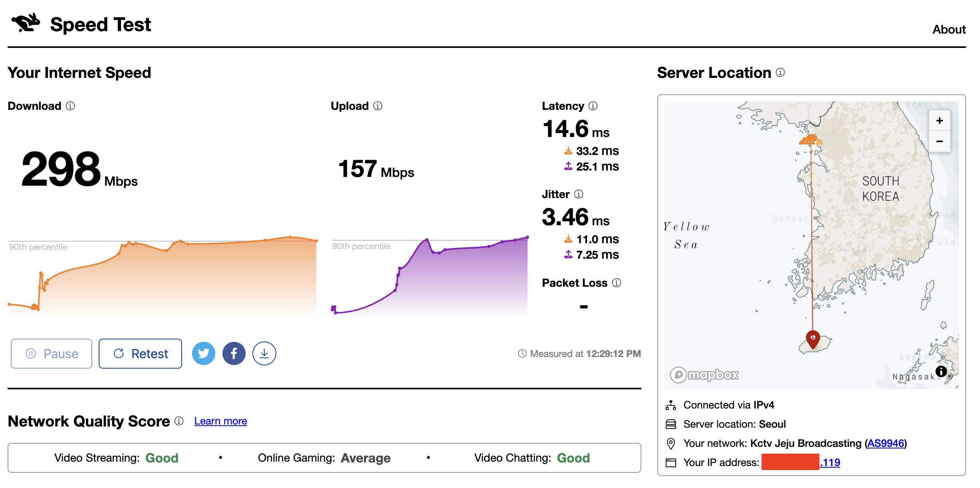Click the Packet Loss info icon
The image size is (980, 488).
click(617, 283)
